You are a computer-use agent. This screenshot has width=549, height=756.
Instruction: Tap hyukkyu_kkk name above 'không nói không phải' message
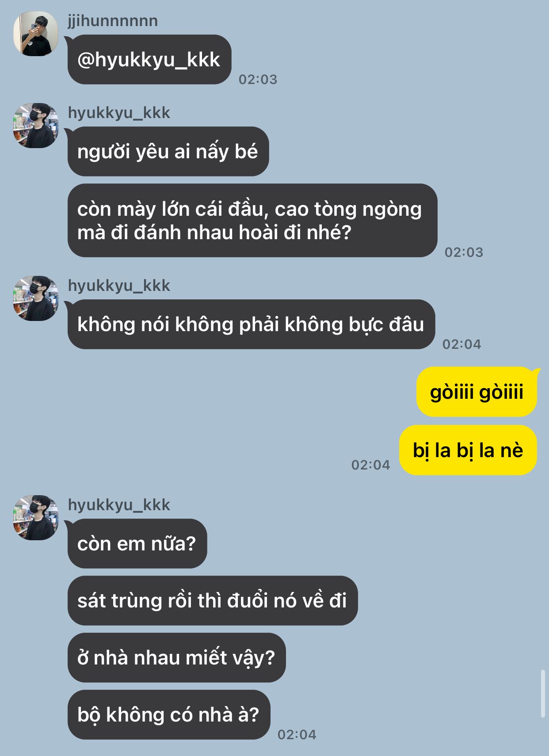click(119, 286)
